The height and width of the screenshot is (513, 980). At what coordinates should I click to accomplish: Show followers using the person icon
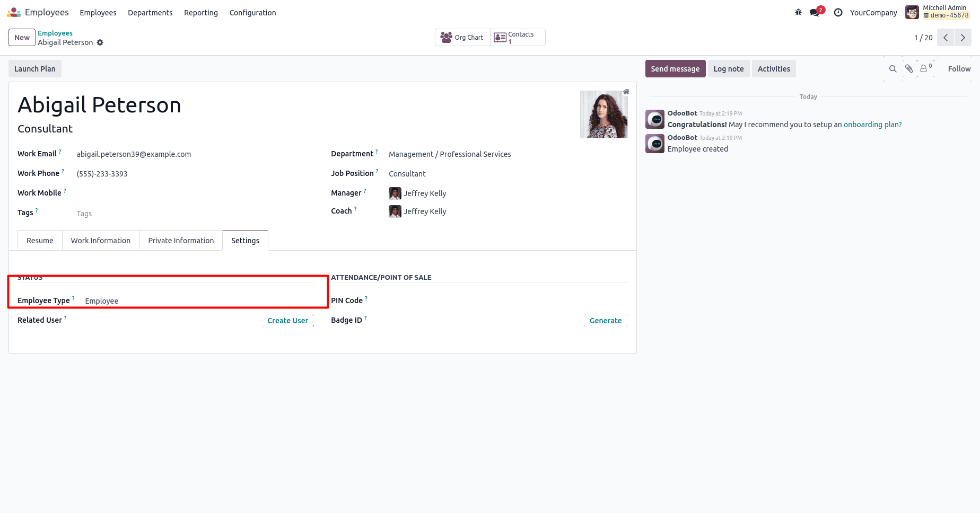click(924, 69)
